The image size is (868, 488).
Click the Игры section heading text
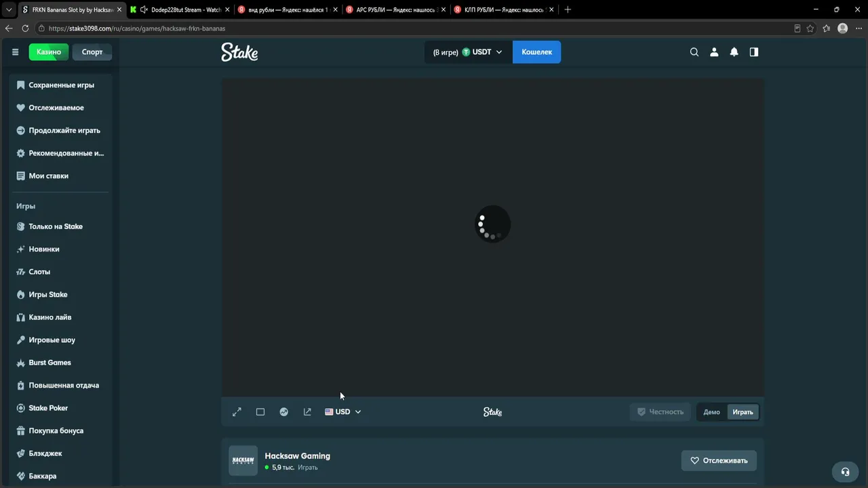(x=26, y=206)
